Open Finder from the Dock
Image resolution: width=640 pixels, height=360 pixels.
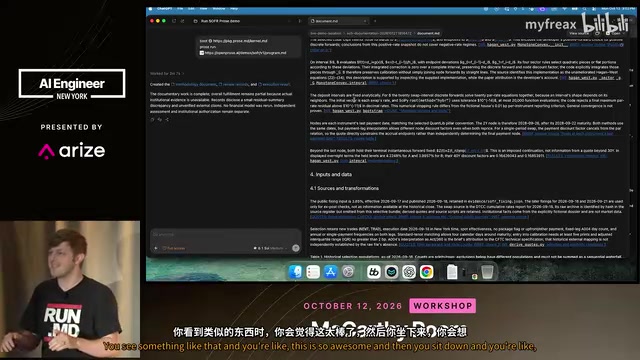click(x=296, y=272)
